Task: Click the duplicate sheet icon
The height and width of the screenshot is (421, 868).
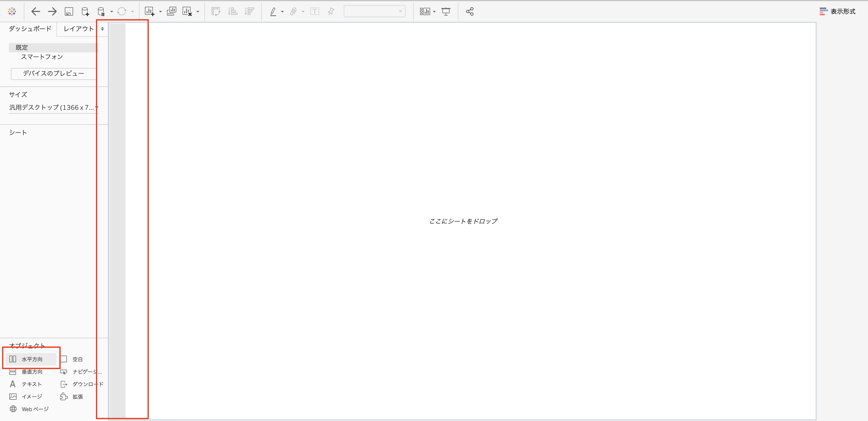Action: click(172, 11)
